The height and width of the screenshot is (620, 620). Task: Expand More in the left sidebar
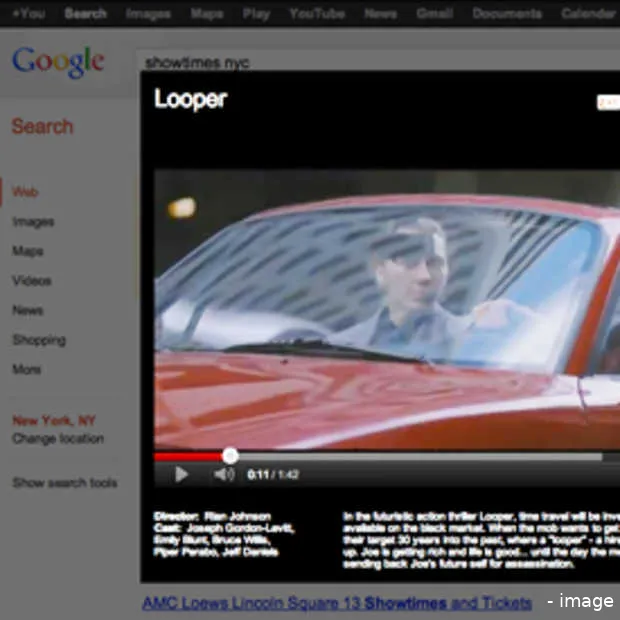tap(26, 370)
